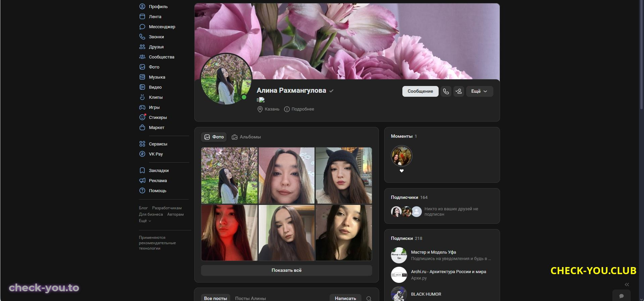The width and height of the screenshot is (644, 301).
Task: Click the Написать button
Action: pyautogui.click(x=345, y=298)
